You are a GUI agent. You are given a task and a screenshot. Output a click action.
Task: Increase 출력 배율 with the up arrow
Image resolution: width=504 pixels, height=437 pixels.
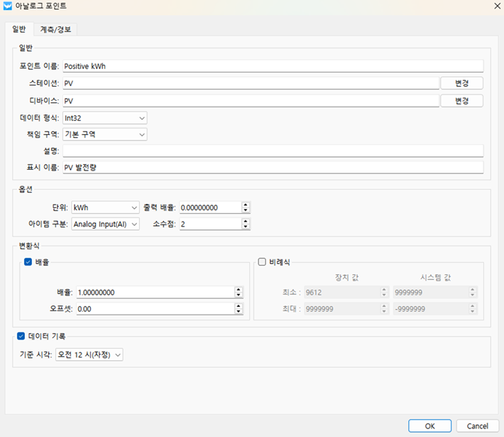coord(246,205)
